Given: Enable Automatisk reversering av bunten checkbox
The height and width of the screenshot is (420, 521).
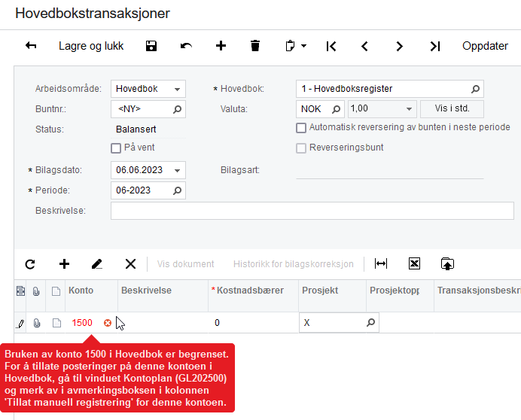Looking at the screenshot, I should coord(301,128).
